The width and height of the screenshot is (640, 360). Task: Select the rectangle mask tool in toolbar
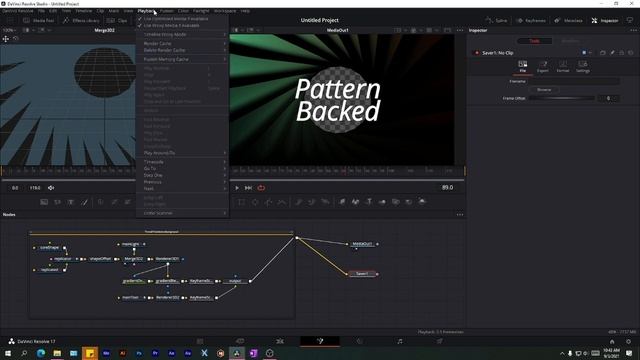tap(242, 202)
